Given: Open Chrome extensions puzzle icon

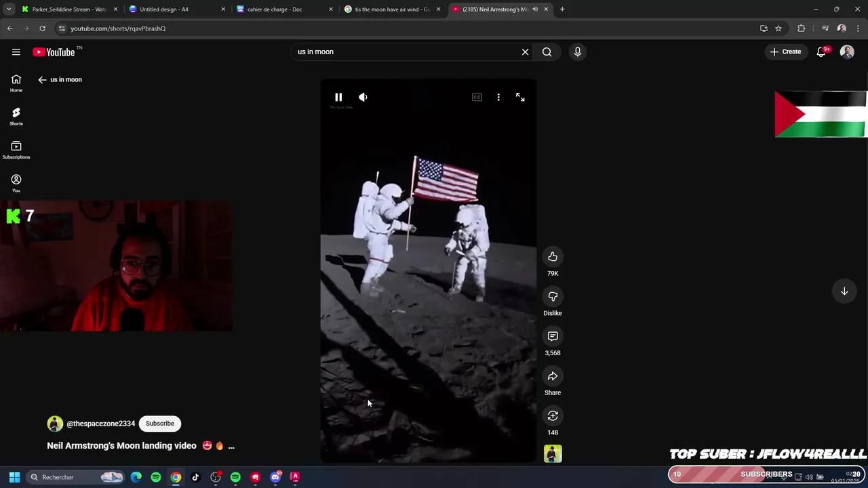Looking at the screenshot, I should [x=802, y=28].
